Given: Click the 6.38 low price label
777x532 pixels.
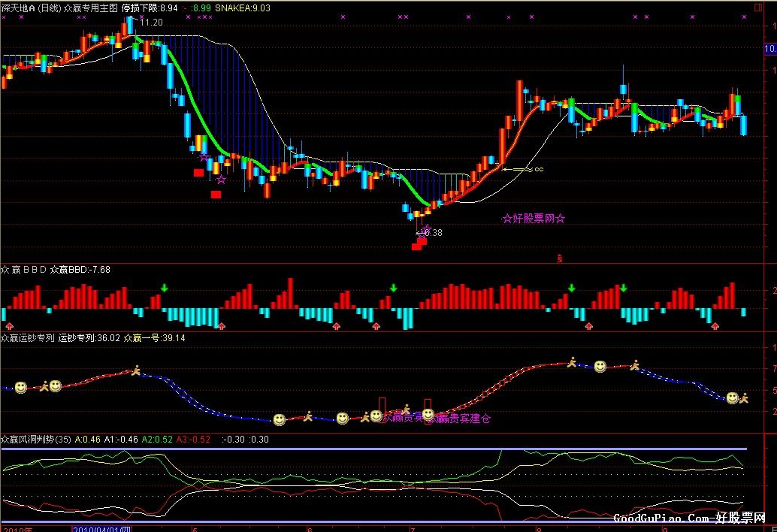Looking at the screenshot, I should point(433,233).
